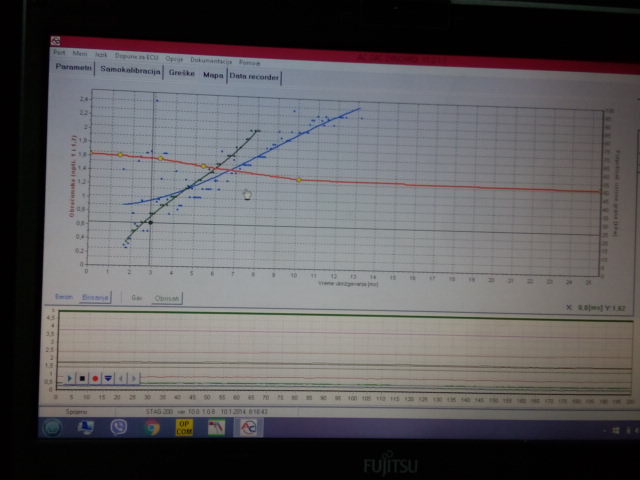This screenshot has height=480, width=640.
Task: Click the black square stop button
Action: [x=82, y=378]
